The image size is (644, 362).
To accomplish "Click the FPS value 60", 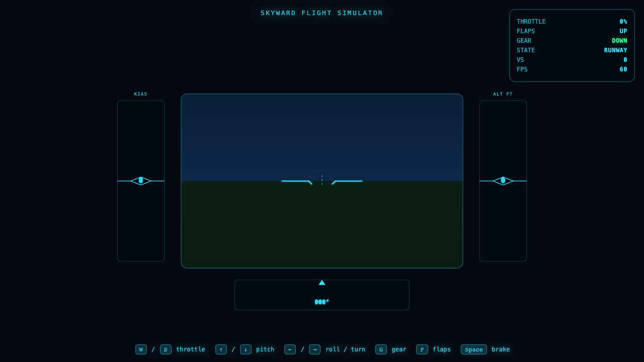I will pos(623,69).
